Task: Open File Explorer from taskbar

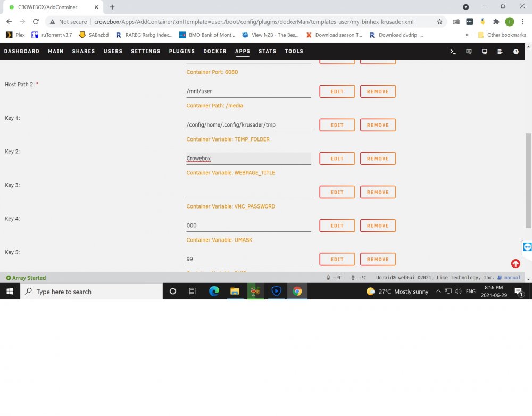Action: [x=235, y=291]
